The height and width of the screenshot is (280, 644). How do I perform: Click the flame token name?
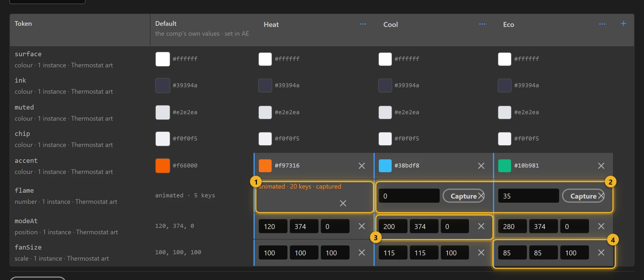24,190
